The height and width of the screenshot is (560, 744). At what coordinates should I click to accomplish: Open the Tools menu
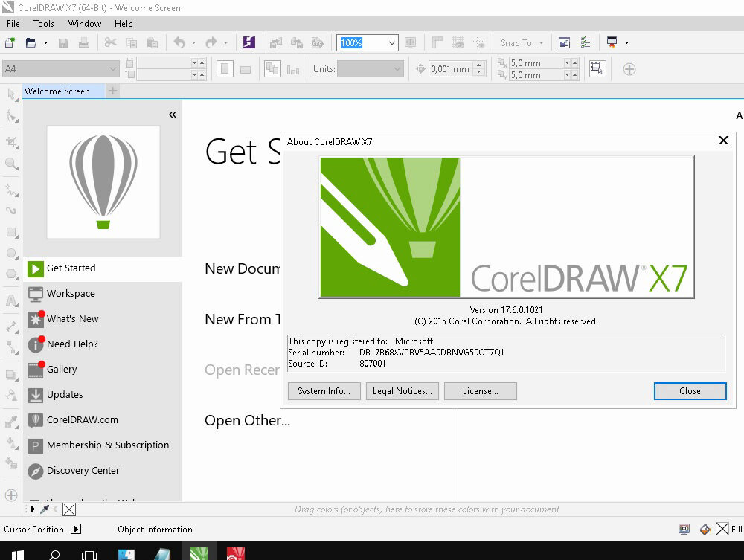pyautogui.click(x=43, y=23)
